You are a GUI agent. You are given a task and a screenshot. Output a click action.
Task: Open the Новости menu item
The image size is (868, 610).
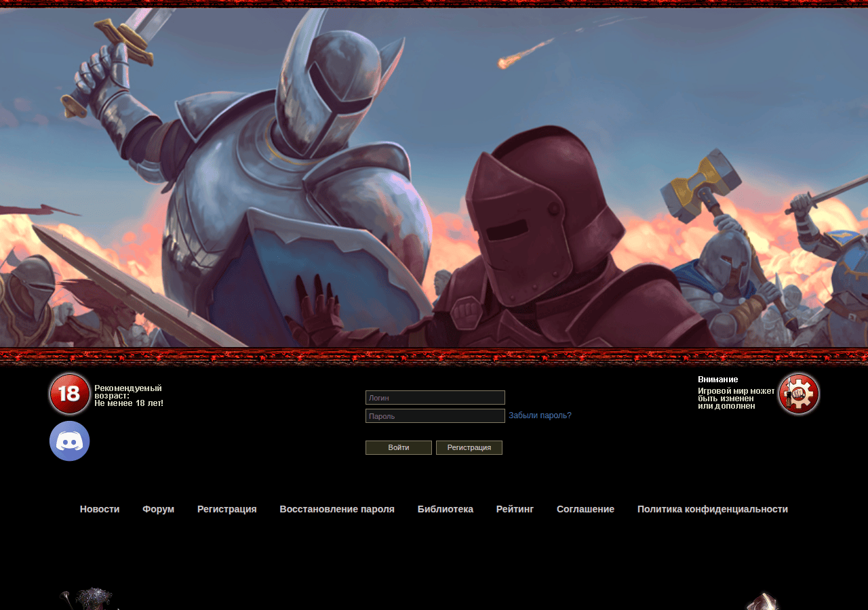100,509
